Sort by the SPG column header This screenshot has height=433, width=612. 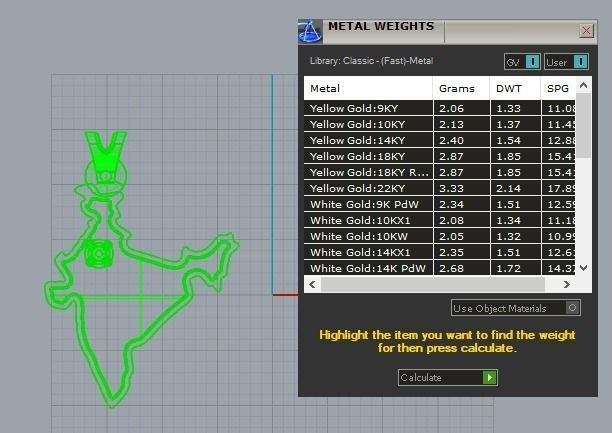point(558,89)
